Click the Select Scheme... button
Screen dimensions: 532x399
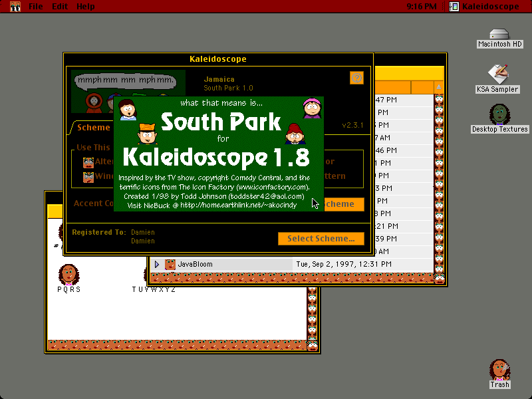pos(321,239)
